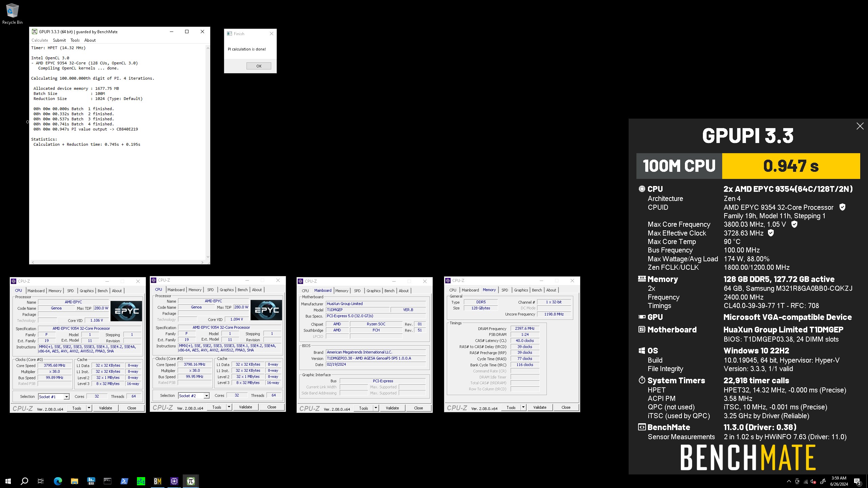The height and width of the screenshot is (488, 868).
Task: Click the CPU-Z title icon of the HuaXun Mainboard window
Action: tap(300, 281)
